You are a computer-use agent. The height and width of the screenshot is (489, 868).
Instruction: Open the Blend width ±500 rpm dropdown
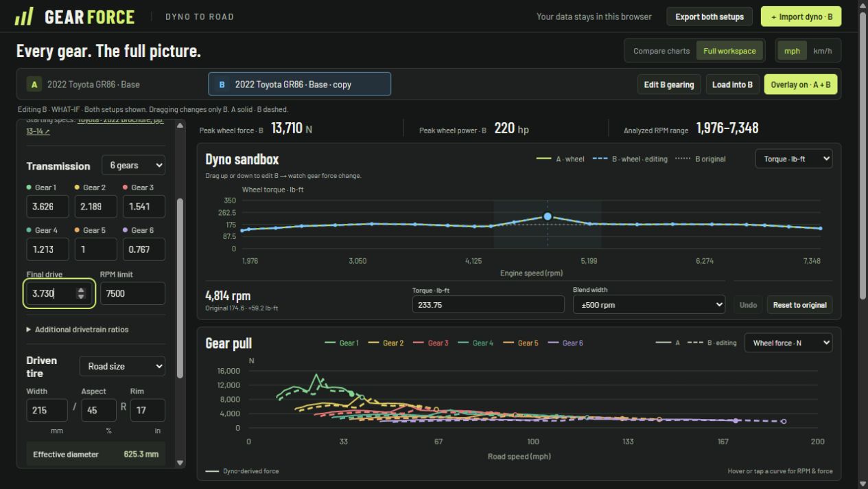(x=649, y=304)
